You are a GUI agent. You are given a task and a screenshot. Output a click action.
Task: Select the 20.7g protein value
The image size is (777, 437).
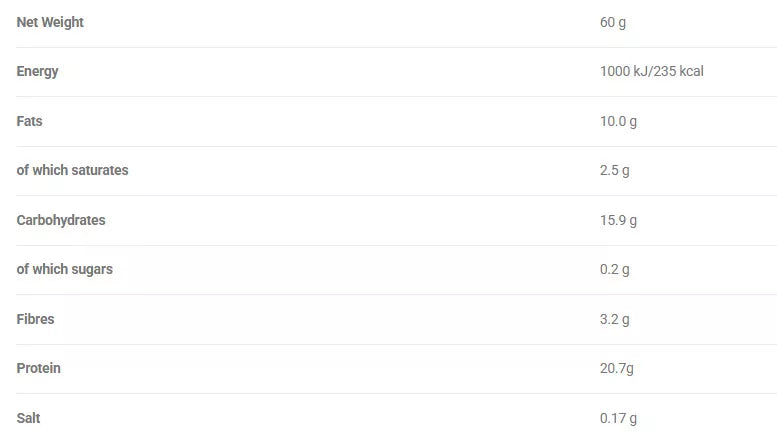pos(617,368)
